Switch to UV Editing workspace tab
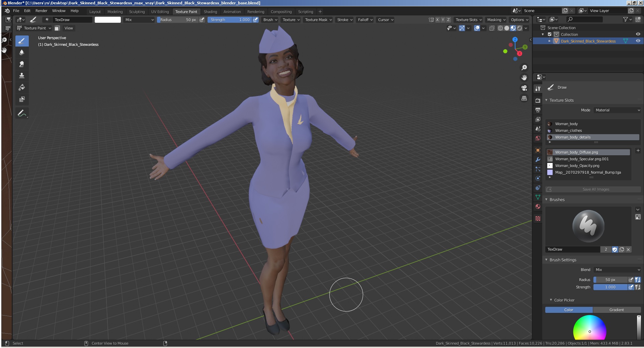Screen dimensions: 644x348 coord(160,12)
